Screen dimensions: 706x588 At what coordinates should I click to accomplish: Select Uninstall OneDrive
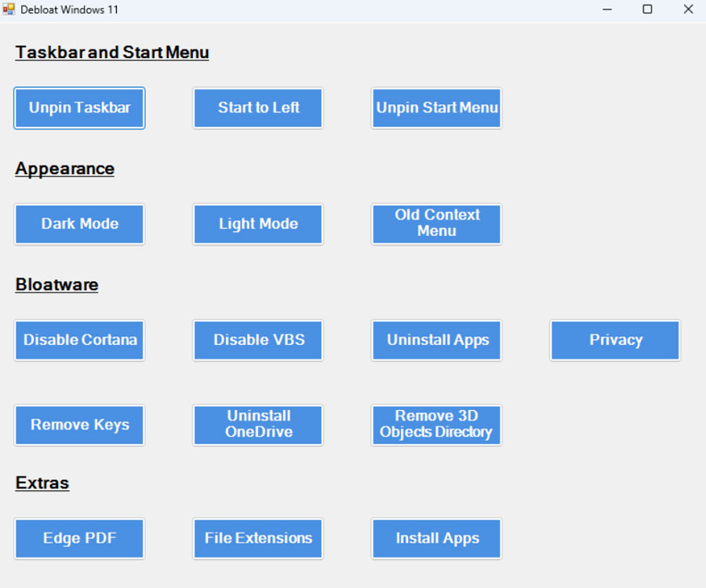click(258, 425)
